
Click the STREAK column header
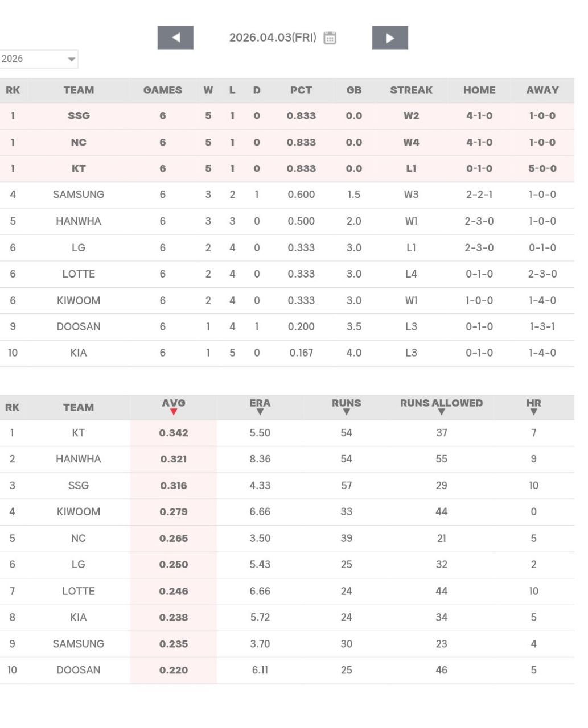click(411, 90)
